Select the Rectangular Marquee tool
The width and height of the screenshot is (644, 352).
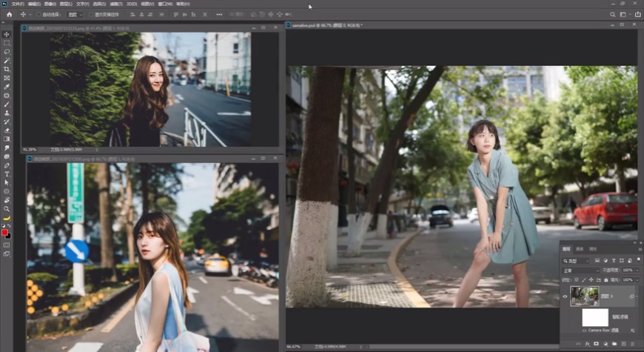click(x=7, y=43)
